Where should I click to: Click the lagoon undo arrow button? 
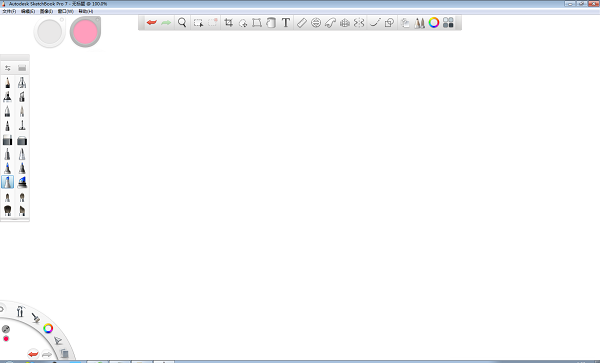coord(33,354)
